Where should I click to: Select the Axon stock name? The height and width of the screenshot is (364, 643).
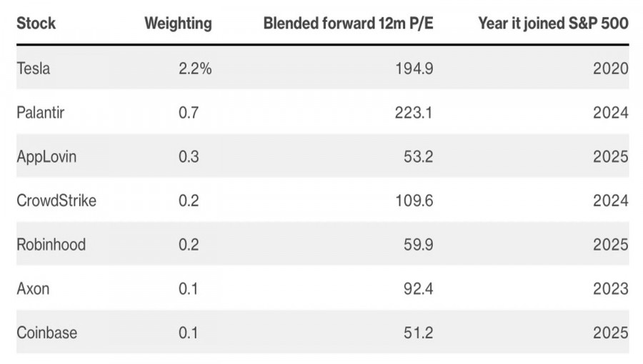click(33, 288)
